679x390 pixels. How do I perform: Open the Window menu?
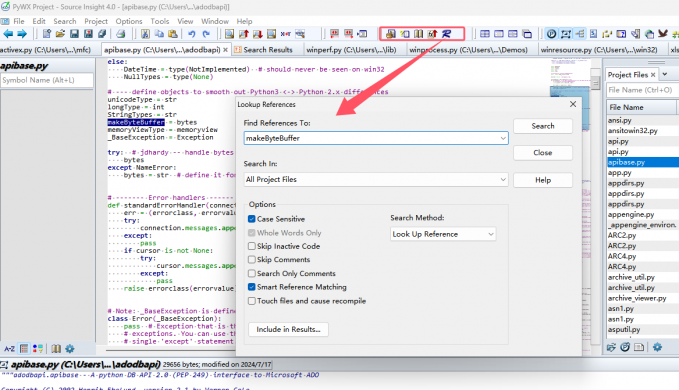tap(215, 21)
